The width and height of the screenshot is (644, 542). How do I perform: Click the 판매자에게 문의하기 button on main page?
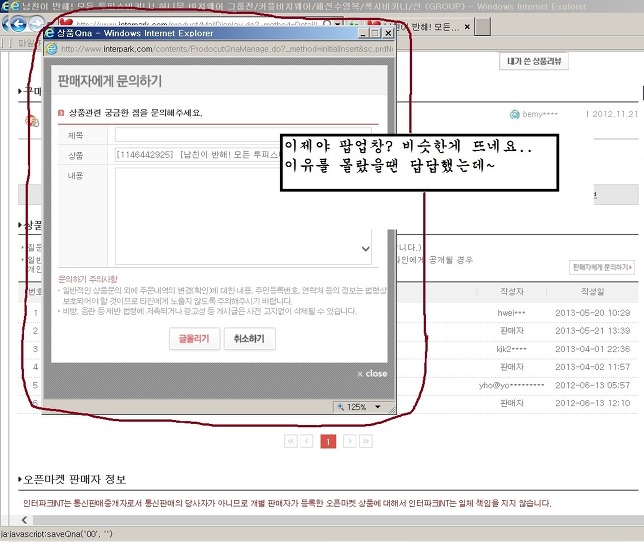coord(602,267)
